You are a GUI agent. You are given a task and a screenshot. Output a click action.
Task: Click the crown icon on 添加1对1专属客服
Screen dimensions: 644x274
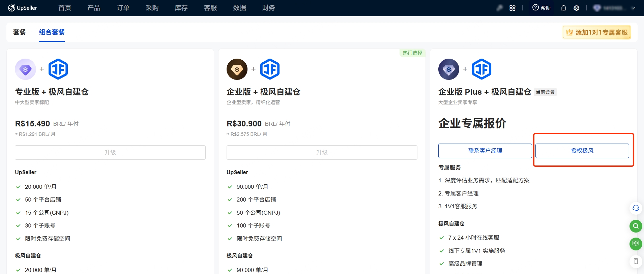coord(569,32)
